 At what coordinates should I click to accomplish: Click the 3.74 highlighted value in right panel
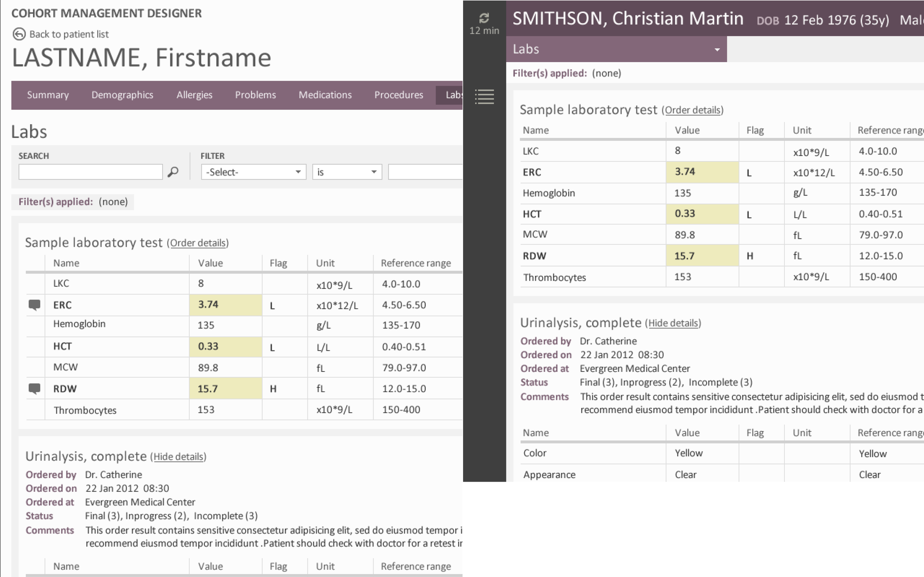pos(703,172)
